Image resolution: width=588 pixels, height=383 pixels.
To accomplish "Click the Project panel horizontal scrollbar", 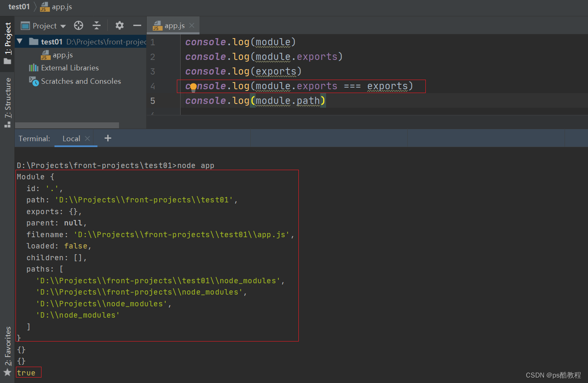I will pyautogui.click(x=67, y=125).
